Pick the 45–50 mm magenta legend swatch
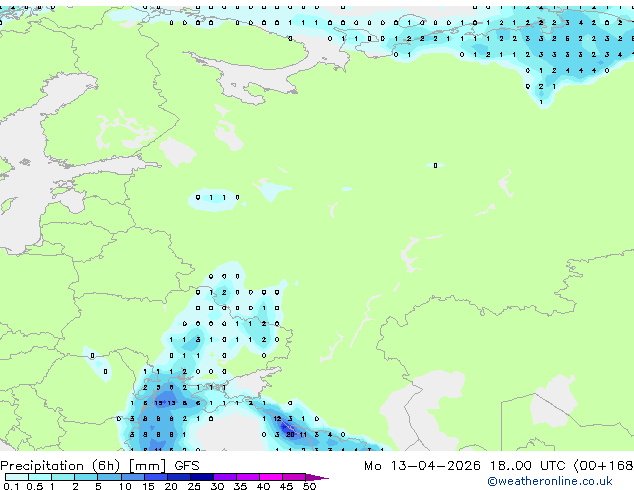The width and height of the screenshot is (634, 490). click(x=294, y=477)
